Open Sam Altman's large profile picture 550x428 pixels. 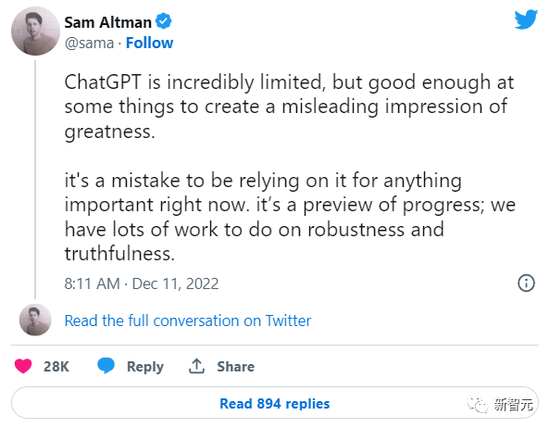[35, 31]
